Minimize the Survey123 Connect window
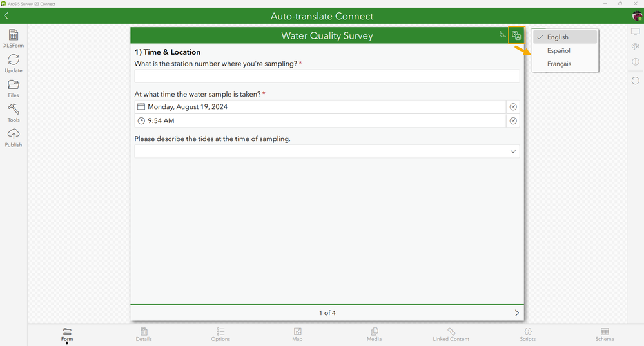 (605, 4)
